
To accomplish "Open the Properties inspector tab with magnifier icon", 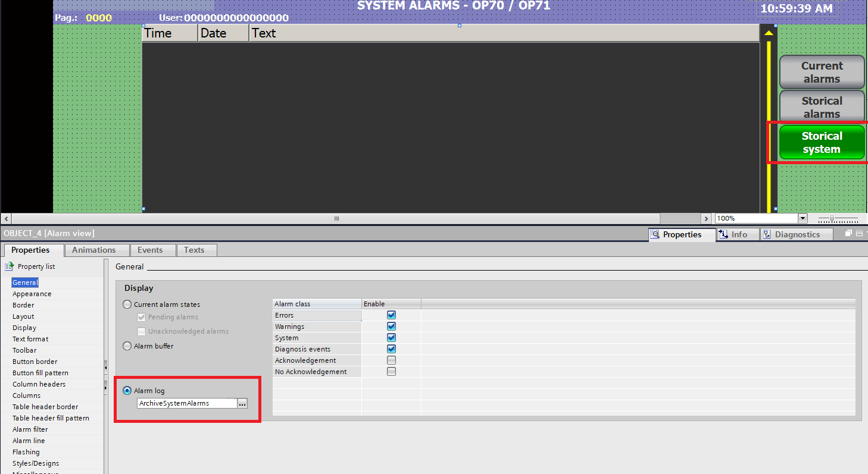I will point(682,234).
